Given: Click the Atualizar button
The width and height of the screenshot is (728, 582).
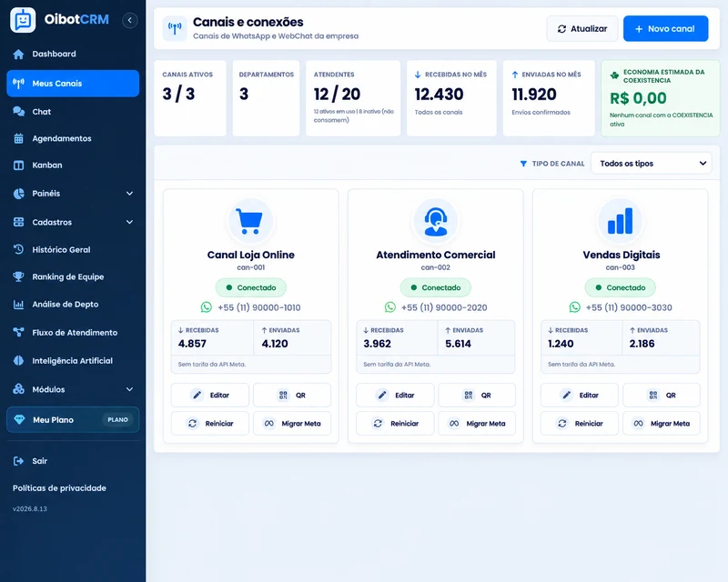Looking at the screenshot, I should click(x=582, y=29).
